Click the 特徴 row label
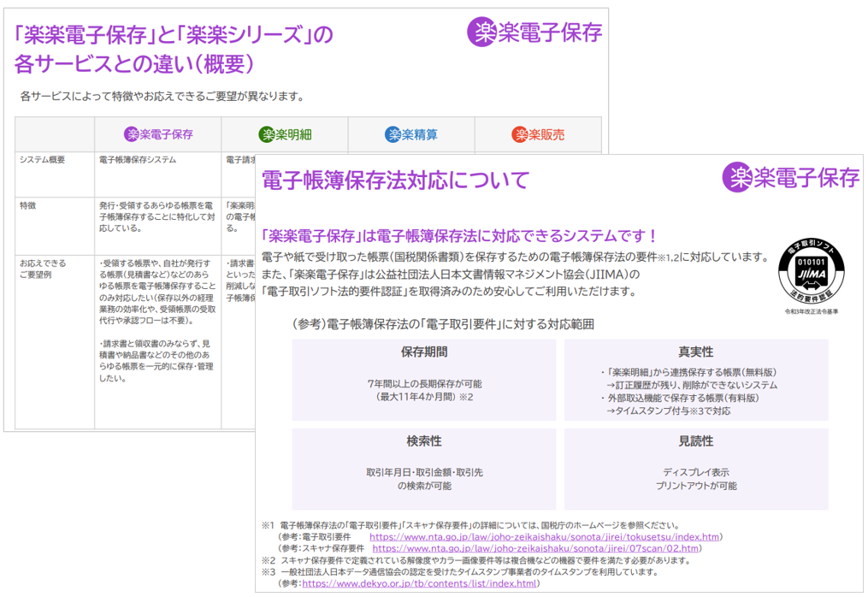This screenshot has width=868, height=597. tap(29, 206)
